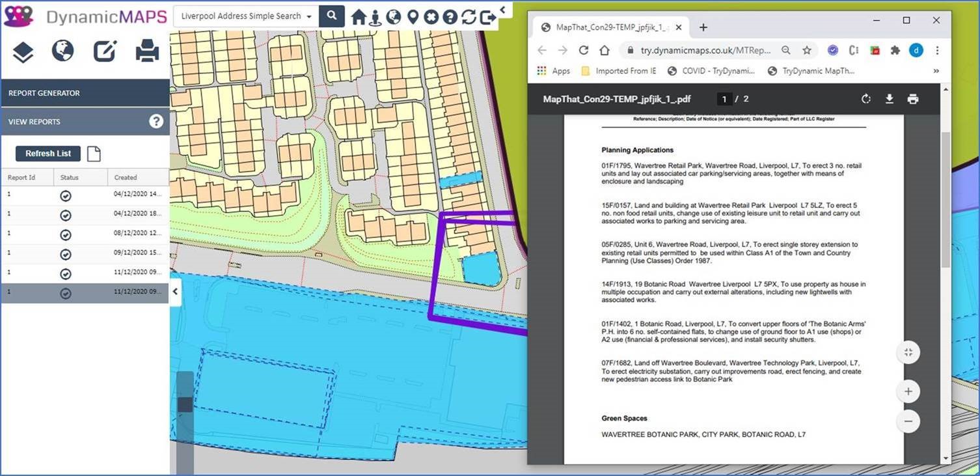Screen dimensions: 980x476
Task: Click the Refresh List button
Action: click(x=48, y=154)
